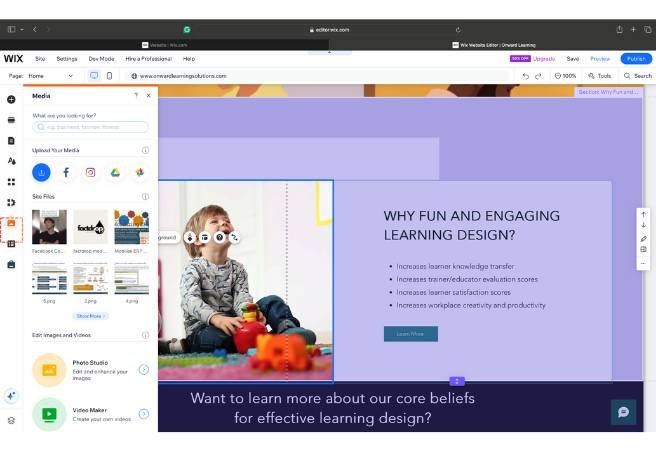Switch to desktop editor view
Viewport: 656px width, 451px height.
tap(94, 76)
